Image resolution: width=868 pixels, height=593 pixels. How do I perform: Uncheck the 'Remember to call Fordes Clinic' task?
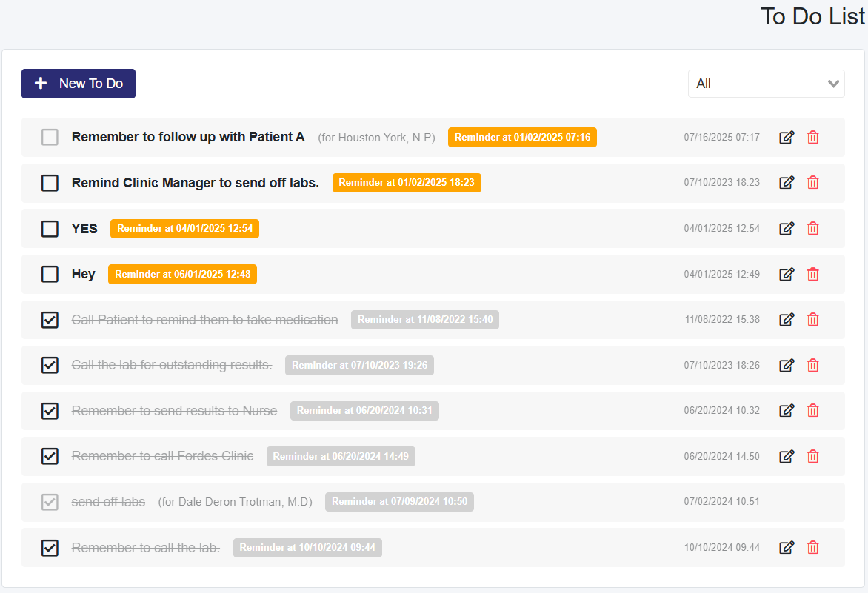coord(50,456)
